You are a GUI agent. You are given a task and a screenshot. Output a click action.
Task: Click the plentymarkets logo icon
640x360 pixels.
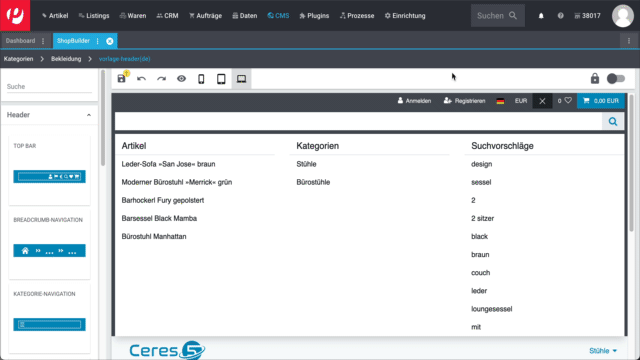click(x=15, y=15)
